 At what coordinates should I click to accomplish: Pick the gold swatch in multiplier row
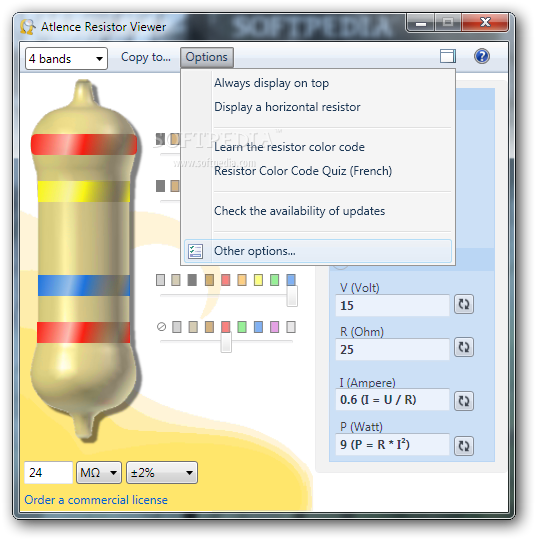click(176, 280)
